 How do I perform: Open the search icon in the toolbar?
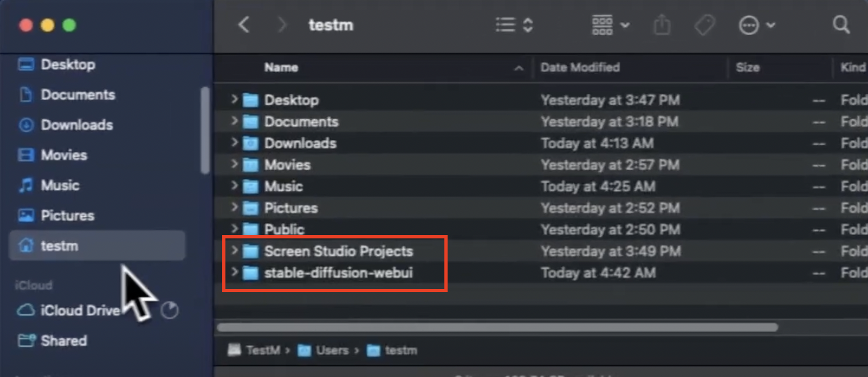click(x=840, y=25)
